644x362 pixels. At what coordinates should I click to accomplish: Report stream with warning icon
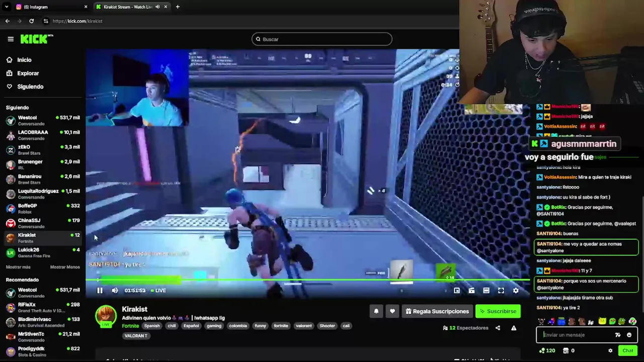point(514,328)
